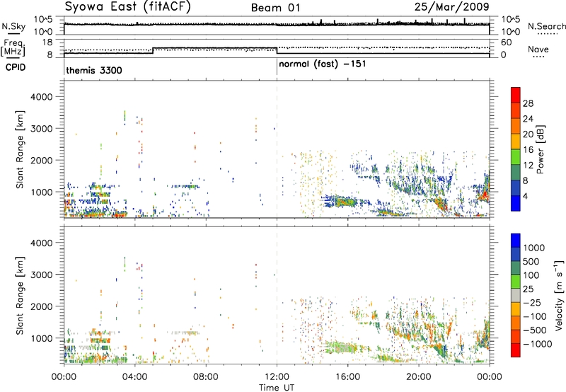Viewport: 566px width, 392px height.
Task: Select the gray segment of Velocity color bar
Action: click(516, 295)
